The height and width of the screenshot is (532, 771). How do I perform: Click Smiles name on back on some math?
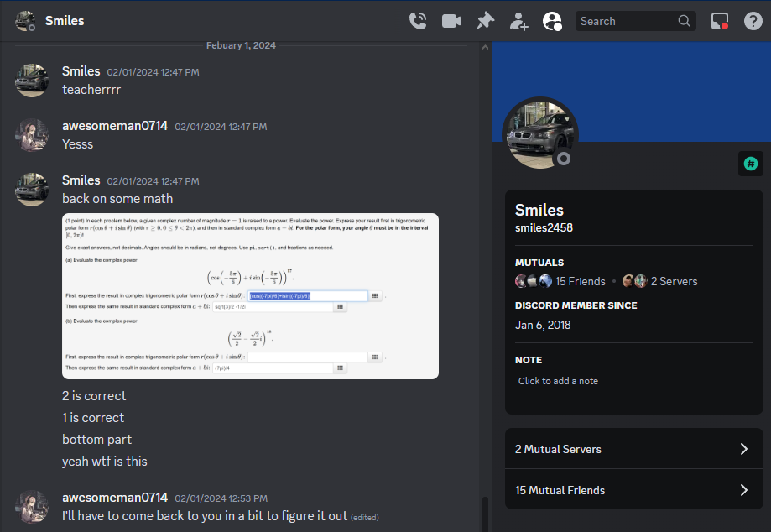(x=81, y=180)
